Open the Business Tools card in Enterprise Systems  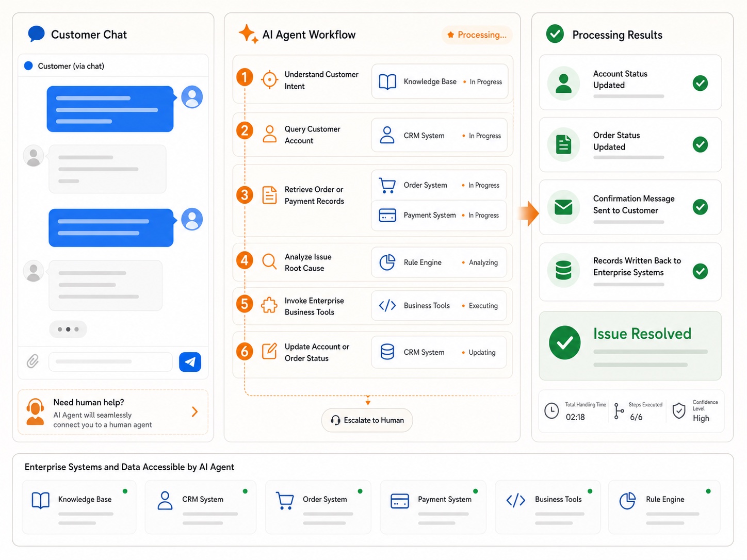[x=548, y=507]
